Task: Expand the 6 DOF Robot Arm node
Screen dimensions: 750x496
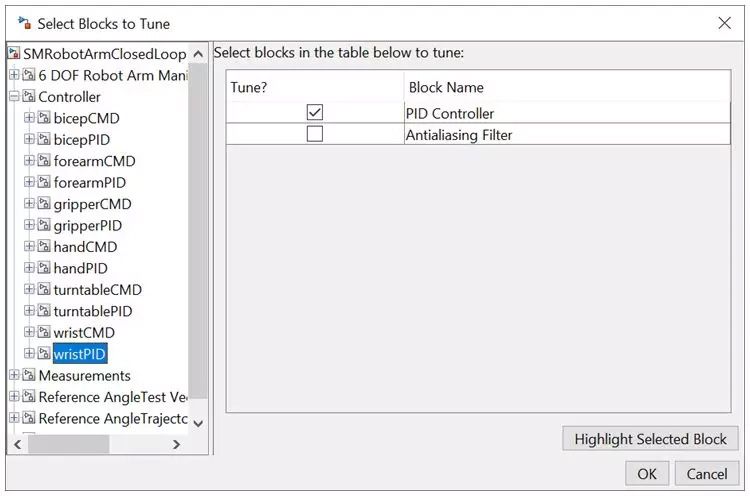Action: pos(14,75)
